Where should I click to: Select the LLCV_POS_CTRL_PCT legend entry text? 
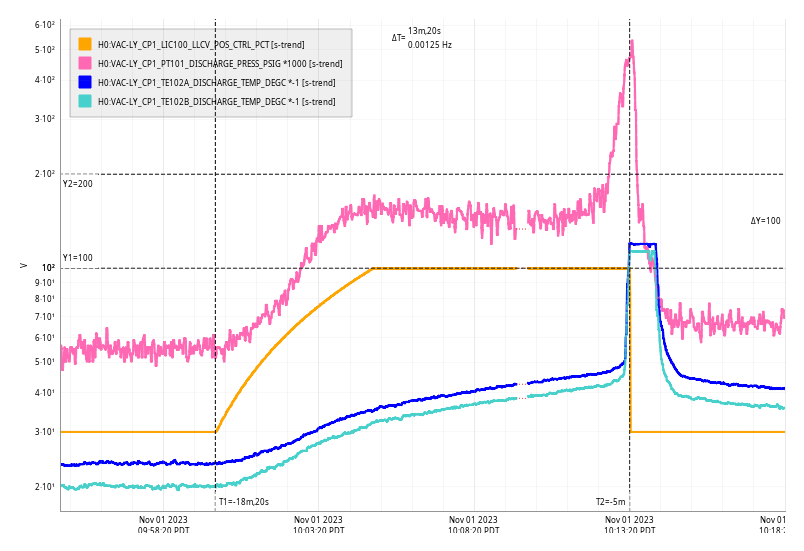[x=201, y=44]
